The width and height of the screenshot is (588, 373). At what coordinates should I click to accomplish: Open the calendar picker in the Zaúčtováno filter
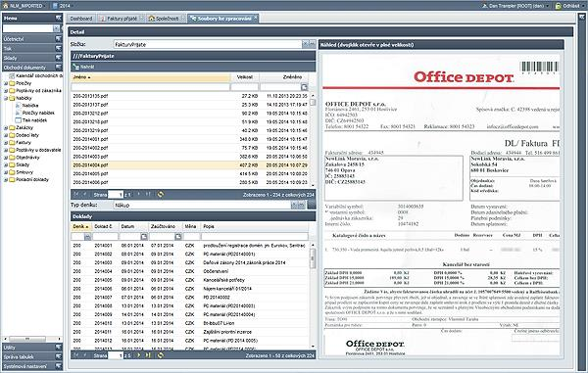point(178,236)
